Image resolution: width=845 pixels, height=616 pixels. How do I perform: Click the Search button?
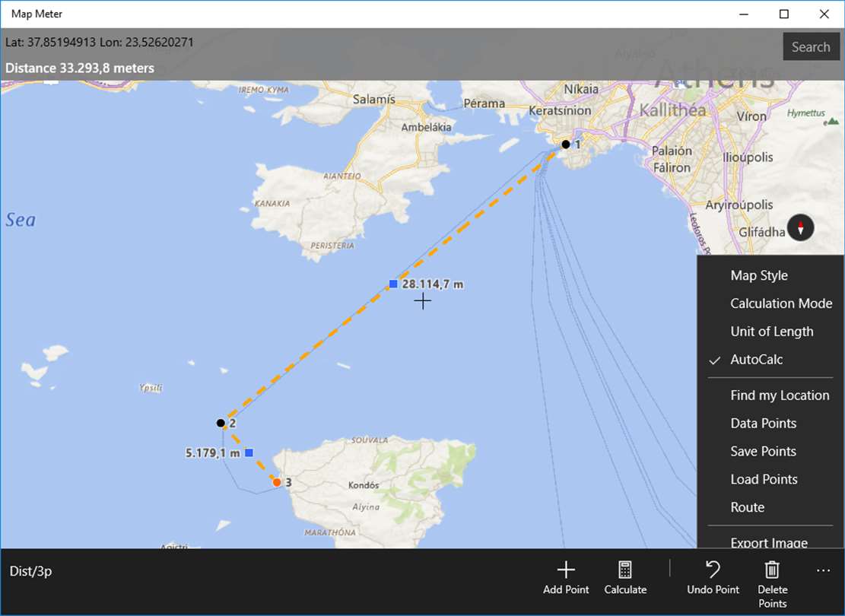click(811, 47)
